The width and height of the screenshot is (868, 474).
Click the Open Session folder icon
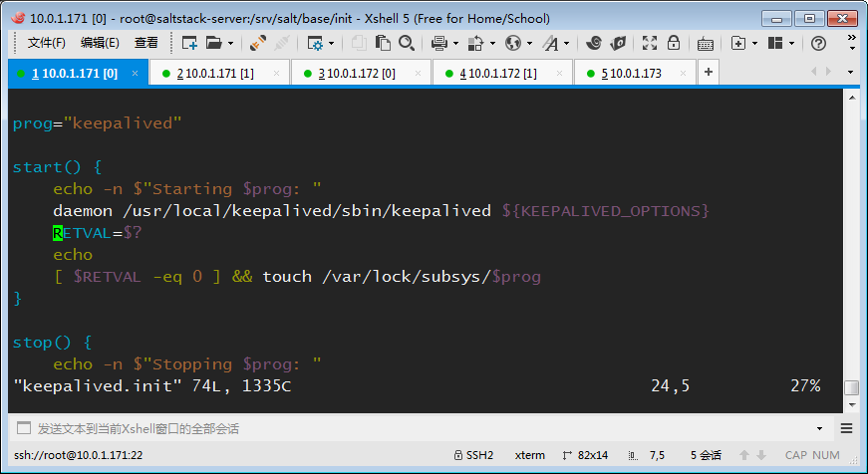[213, 43]
